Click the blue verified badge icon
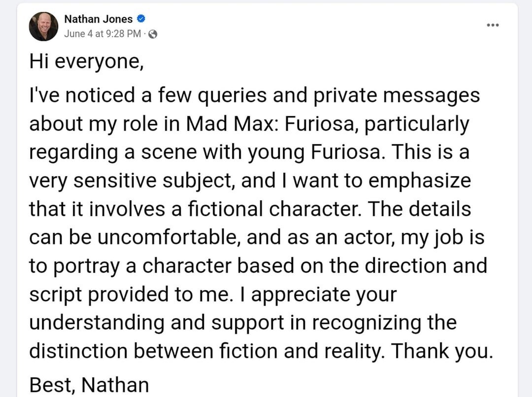 (141, 19)
